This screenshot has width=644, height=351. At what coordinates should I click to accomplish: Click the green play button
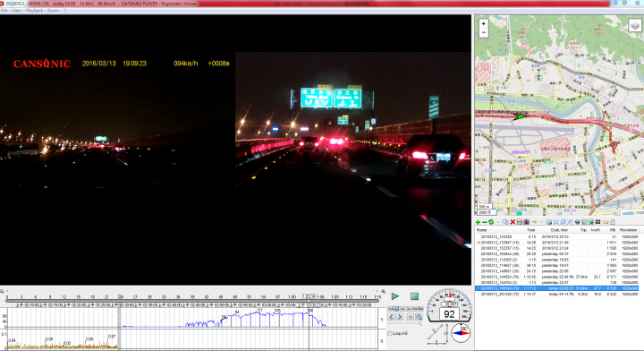[x=395, y=295]
